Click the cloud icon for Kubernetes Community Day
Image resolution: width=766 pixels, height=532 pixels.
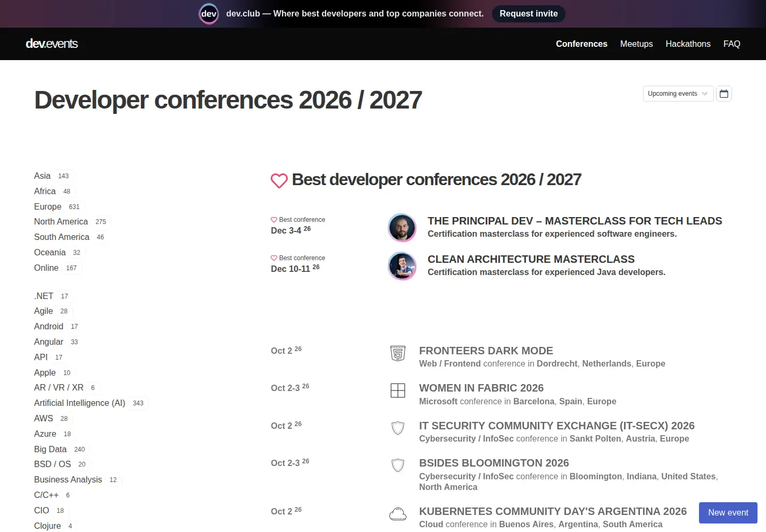click(398, 514)
